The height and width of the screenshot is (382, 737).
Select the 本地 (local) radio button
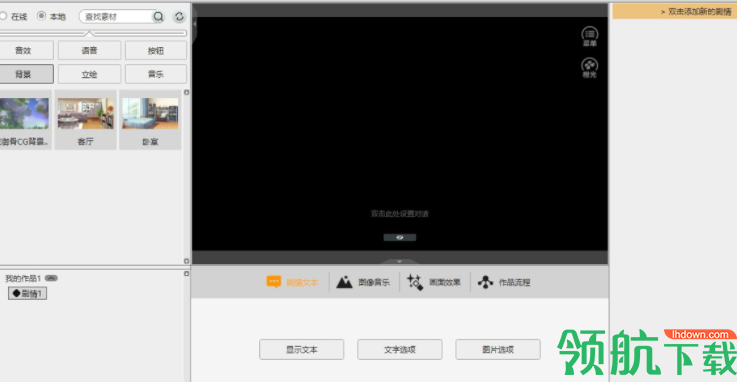tap(41, 16)
